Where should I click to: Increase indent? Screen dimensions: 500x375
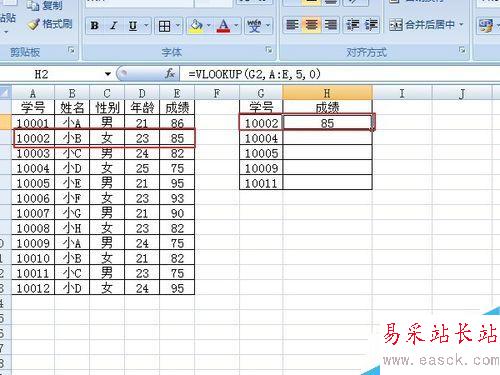click(371, 25)
